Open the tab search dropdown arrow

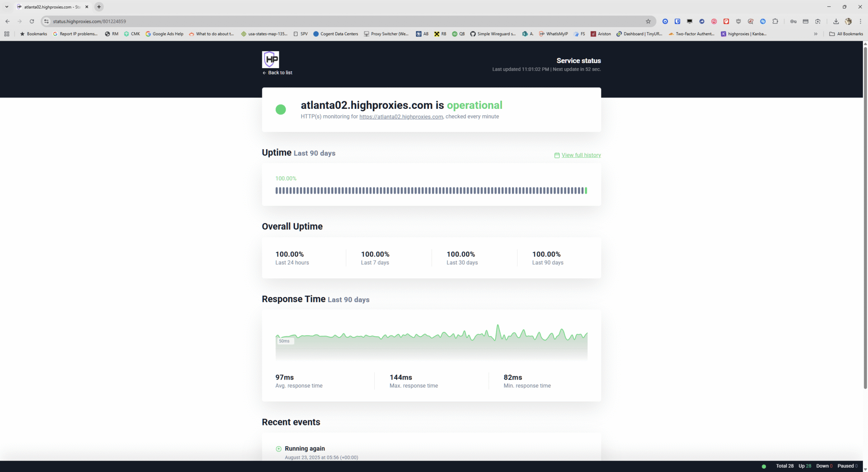[x=7, y=7]
